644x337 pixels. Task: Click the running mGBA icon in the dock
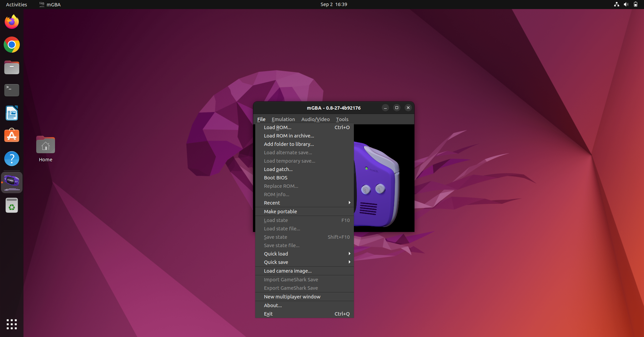coord(11,182)
